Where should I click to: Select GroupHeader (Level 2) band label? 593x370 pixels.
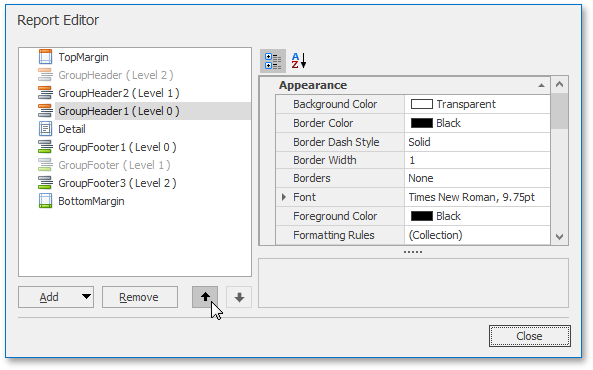click(x=116, y=75)
